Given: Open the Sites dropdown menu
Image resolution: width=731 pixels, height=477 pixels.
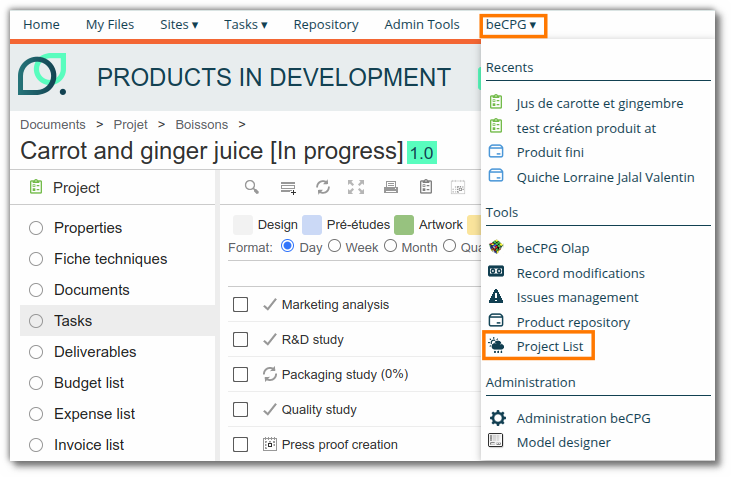Looking at the screenshot, I should 179,24.
